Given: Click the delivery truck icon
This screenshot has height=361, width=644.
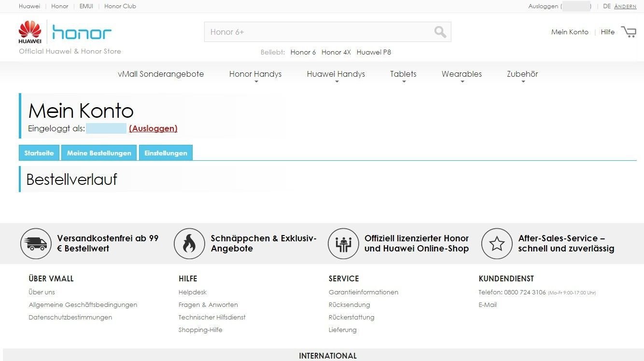Looking at the screenshot, I should (x=36, y=244).
